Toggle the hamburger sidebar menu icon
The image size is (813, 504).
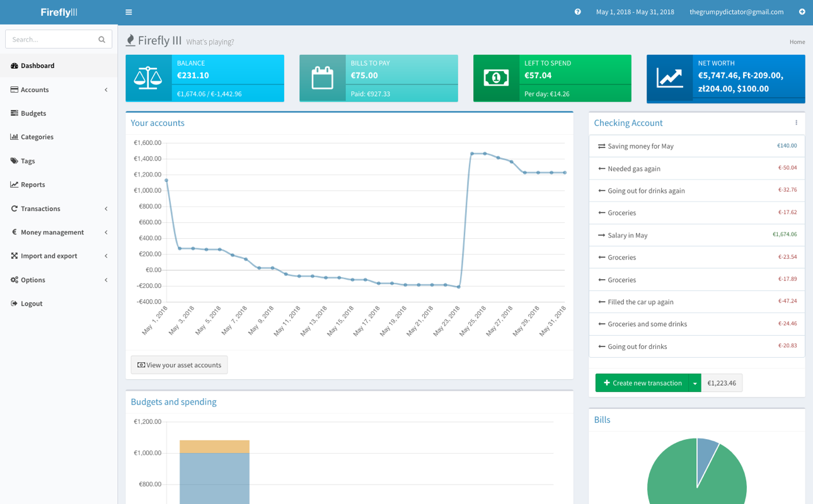click(x=129, y=12)
